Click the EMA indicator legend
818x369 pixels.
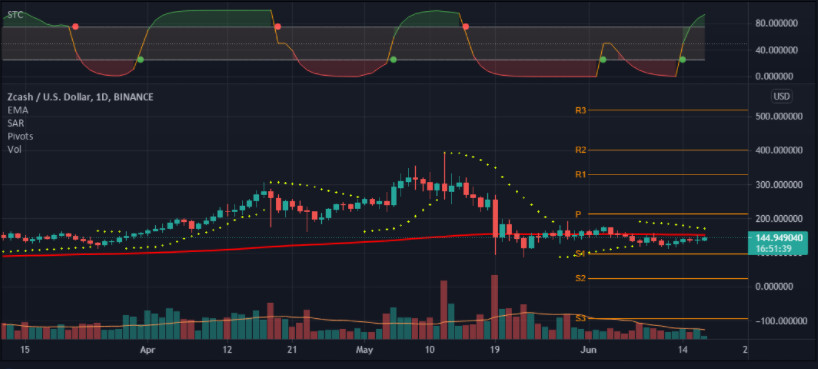pyautogui.click(x=18, y=110)
